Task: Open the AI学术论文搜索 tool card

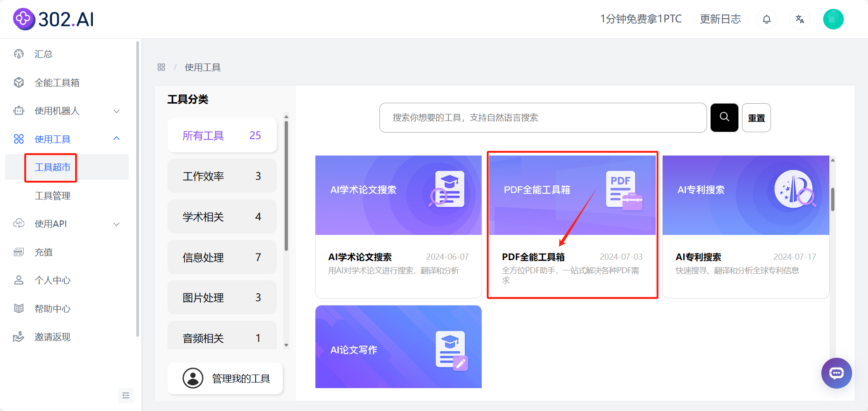Action: (399, 227)
